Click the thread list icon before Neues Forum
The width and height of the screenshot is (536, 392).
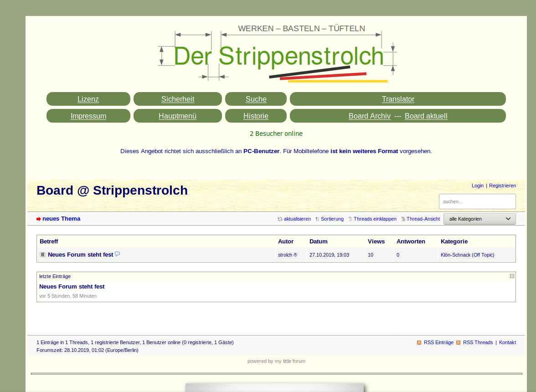click(42, 255)
